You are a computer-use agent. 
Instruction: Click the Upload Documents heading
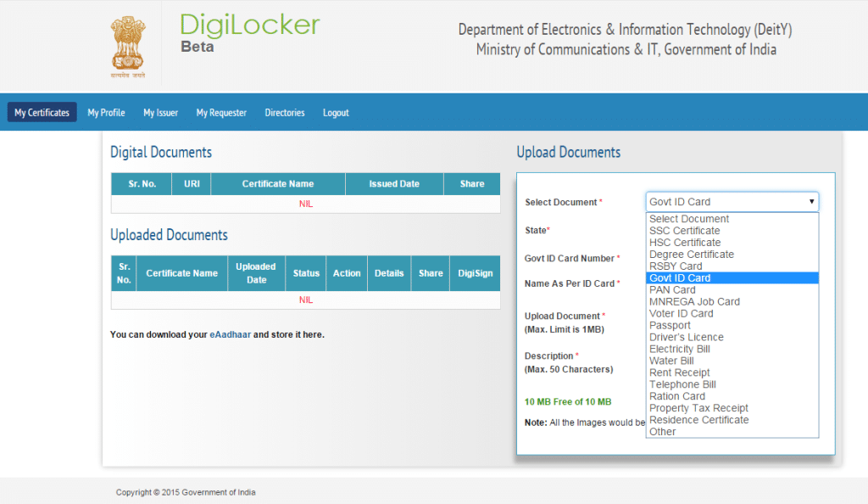coord(569,153)
